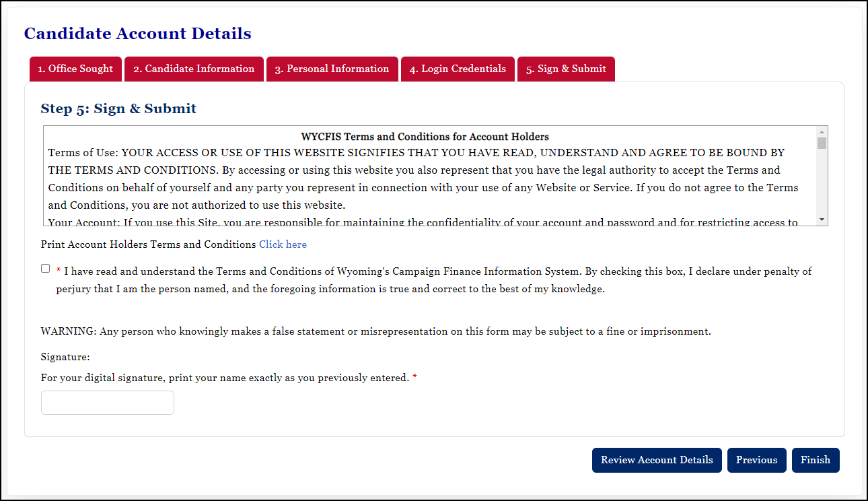The width and height of the screenshot is (868, 501).
Task: Go to the Office Sought tab
Action: pyautogui.click(x=75, y=69)
